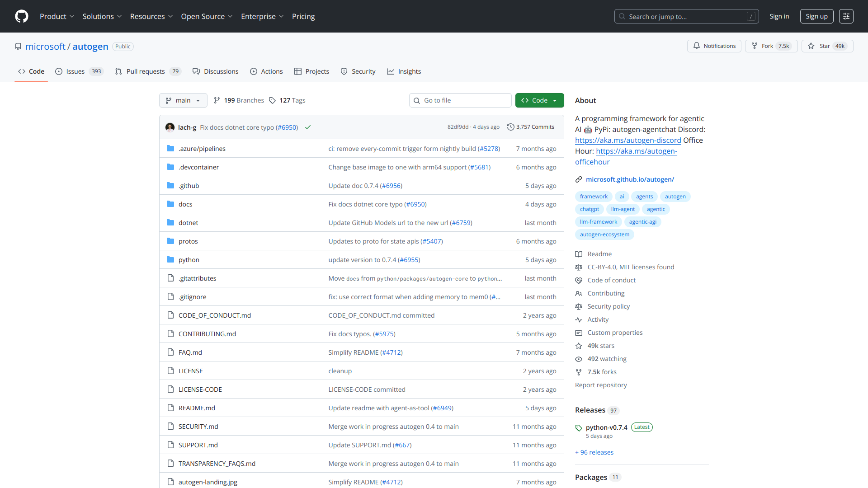Click the Go to file field
This screenshot has height=488, width=868.
pyautogui.click(x=460, y=100)
